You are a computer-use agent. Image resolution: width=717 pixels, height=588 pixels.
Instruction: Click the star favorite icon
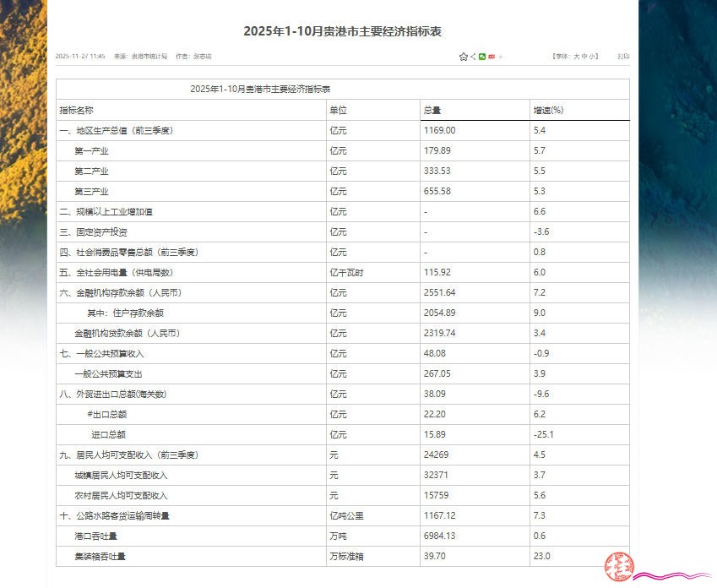click(463, 57)
